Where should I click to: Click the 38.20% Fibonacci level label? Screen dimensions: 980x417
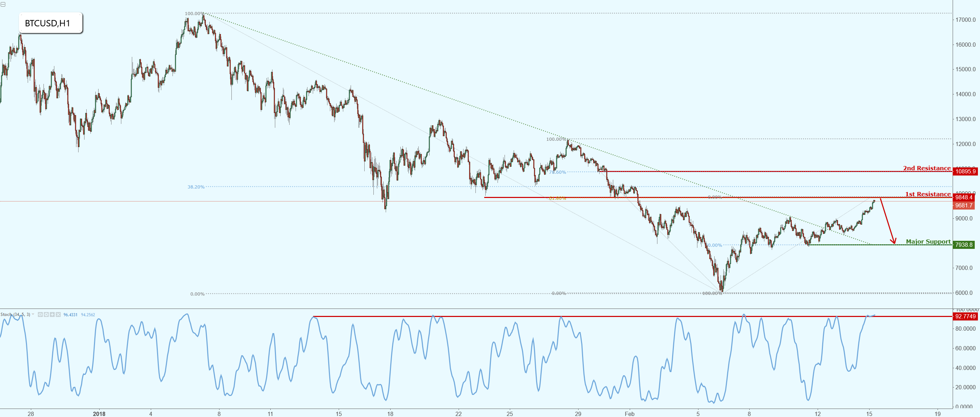(x=196, y=187)
